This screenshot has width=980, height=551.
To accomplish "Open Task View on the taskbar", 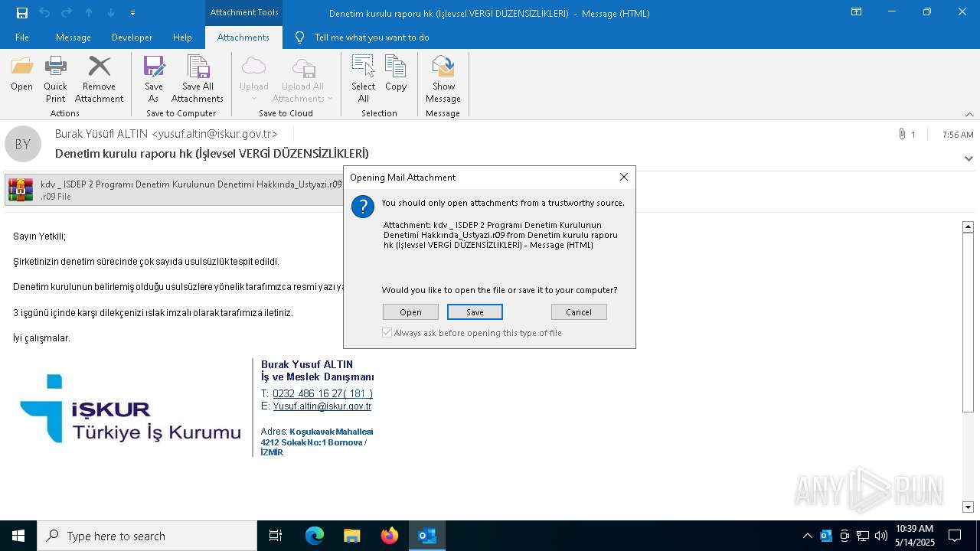I will [276, 536].
